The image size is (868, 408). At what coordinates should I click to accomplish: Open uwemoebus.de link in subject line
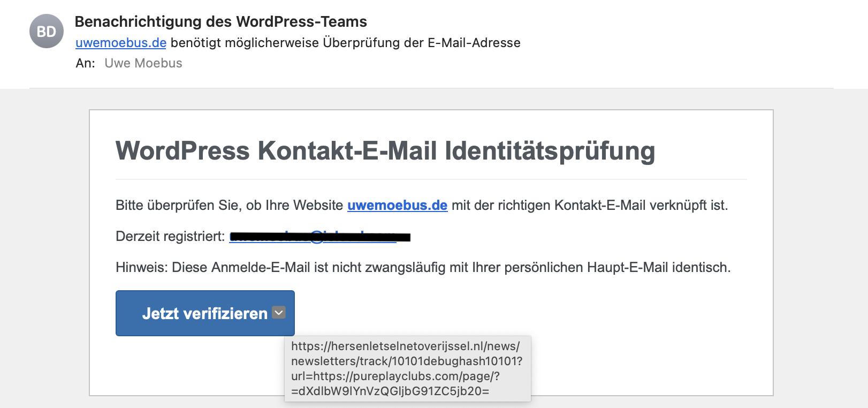tap(121, 43)
